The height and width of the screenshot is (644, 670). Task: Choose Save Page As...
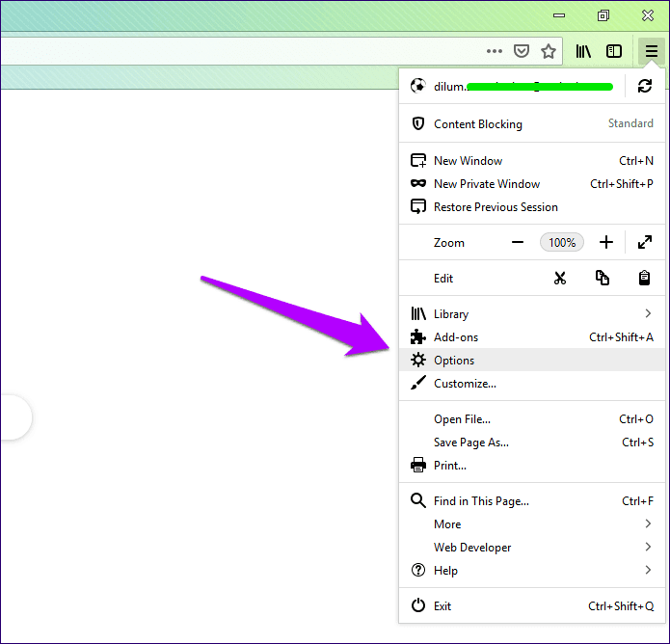coord(532,443)
